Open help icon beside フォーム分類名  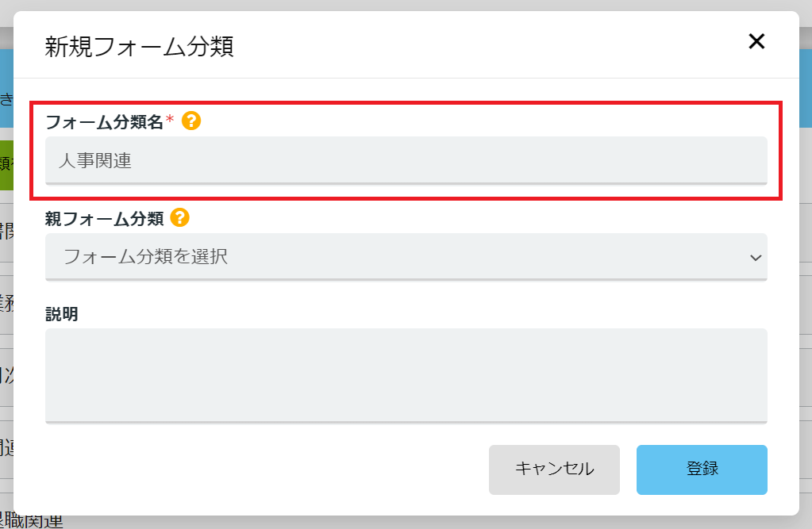[191, 121]
